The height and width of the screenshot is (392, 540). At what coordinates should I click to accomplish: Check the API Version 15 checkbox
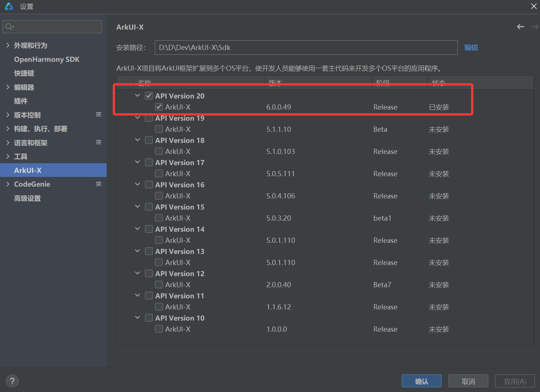(x=149, y=207)
